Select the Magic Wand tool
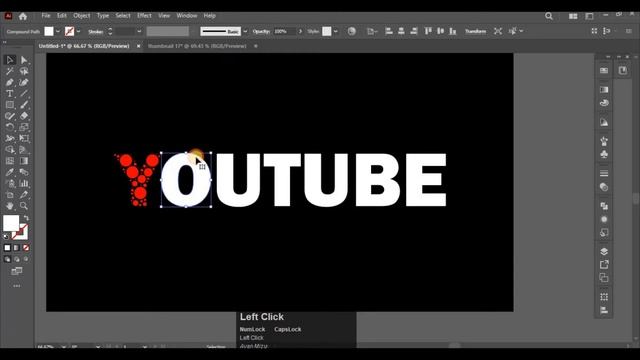Screen dimensions: 640x360 pyautogui.click(x=10, y=71)
